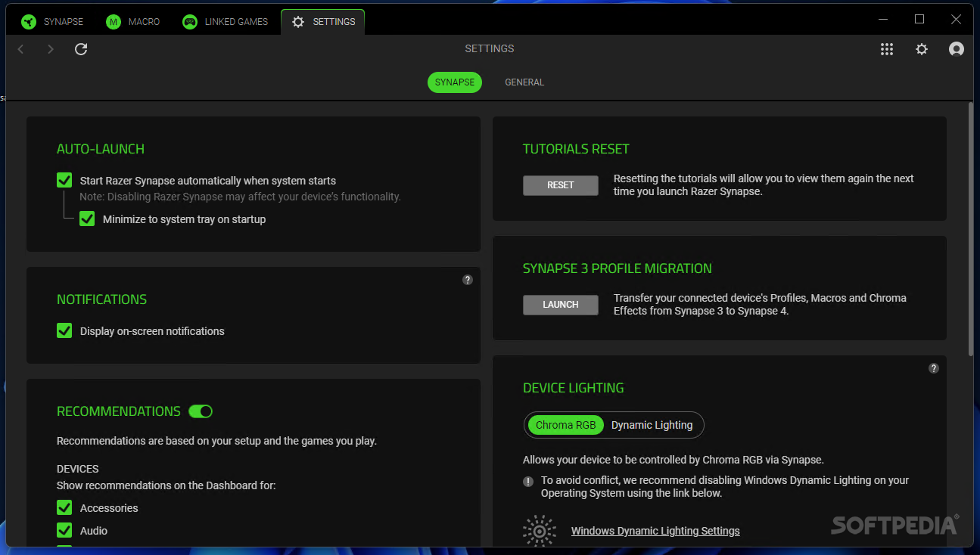The height and width of the screenshot is (555, 980).
Task: Click the Windows Dynamic Lighting sun icon
Action: coord(540,531)
